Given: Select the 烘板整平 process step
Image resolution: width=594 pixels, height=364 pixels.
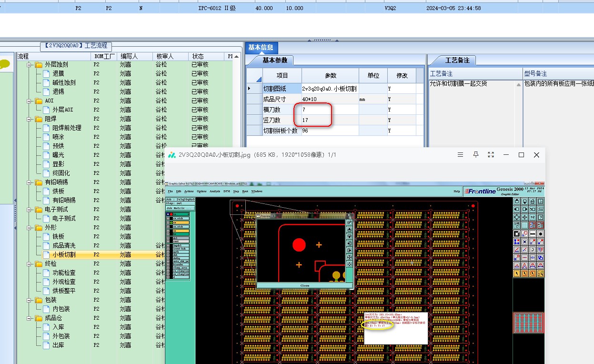Looking at the screenshot, I should pos(64,291).
